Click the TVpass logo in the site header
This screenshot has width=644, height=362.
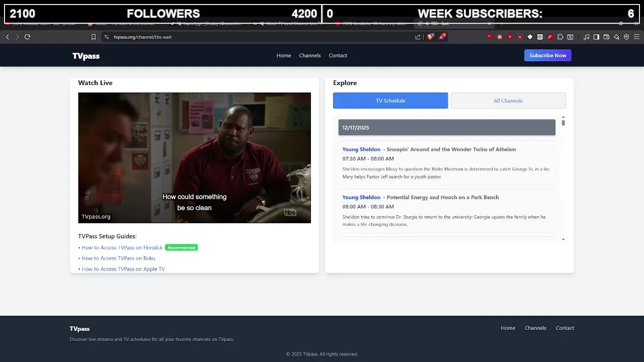pyautogui.click(x=86, y=56)
